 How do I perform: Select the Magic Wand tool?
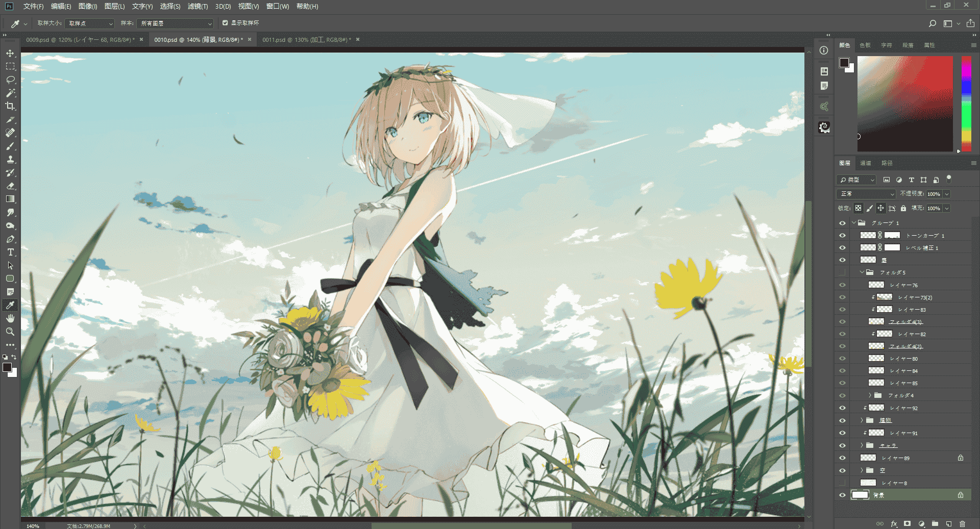[x=10, y=93]
